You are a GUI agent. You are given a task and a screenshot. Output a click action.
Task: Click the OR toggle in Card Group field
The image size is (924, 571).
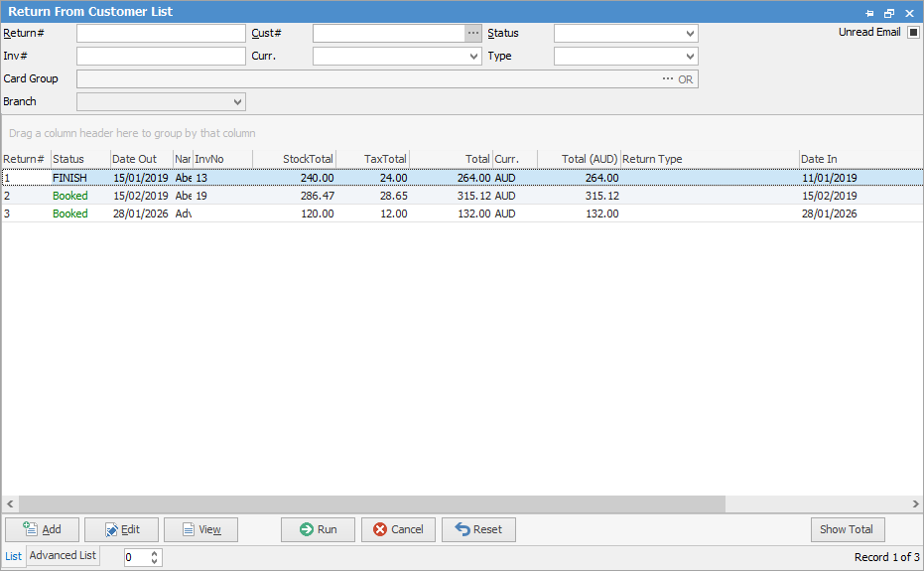coord(686,79)
